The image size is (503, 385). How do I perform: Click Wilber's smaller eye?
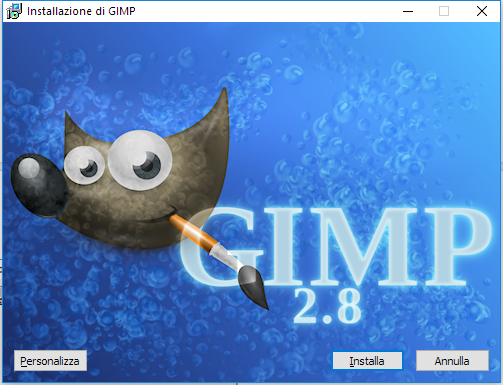(84, 166)
